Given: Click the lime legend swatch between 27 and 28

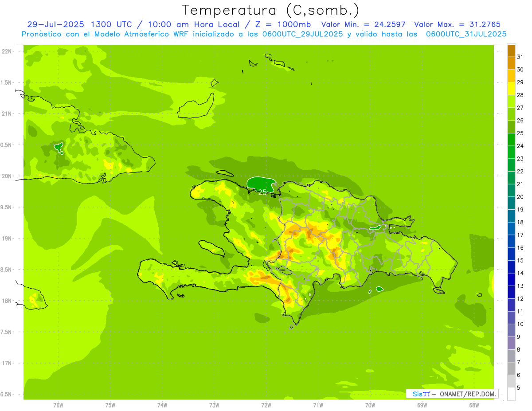Looking at the screenshot, I should [x=511, y=101].
